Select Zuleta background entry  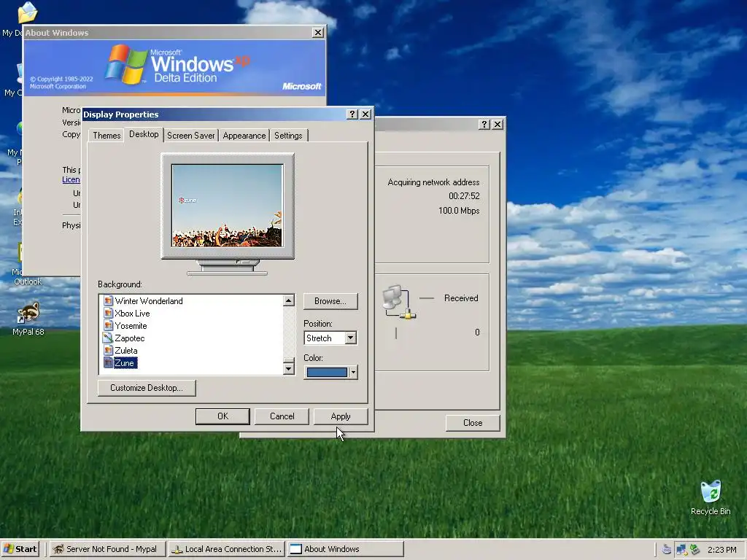(x=126, y=351)
